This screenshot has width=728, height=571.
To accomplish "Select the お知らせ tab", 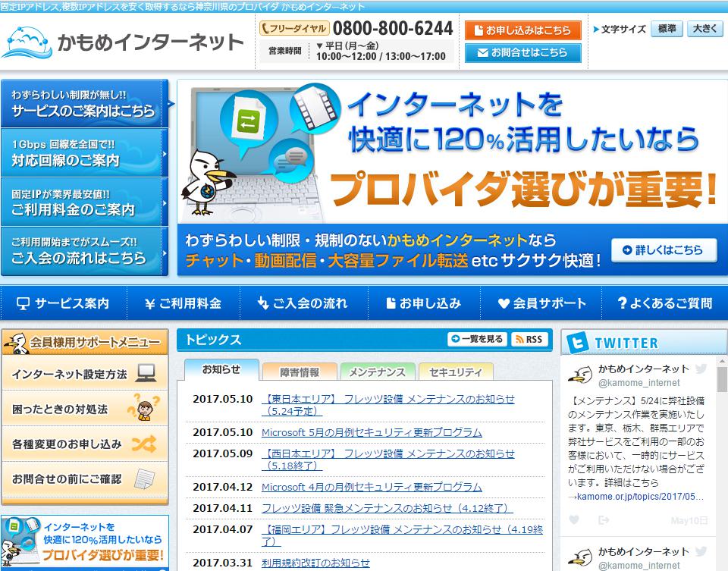I will pyautogui.click(x=221, y=369).
